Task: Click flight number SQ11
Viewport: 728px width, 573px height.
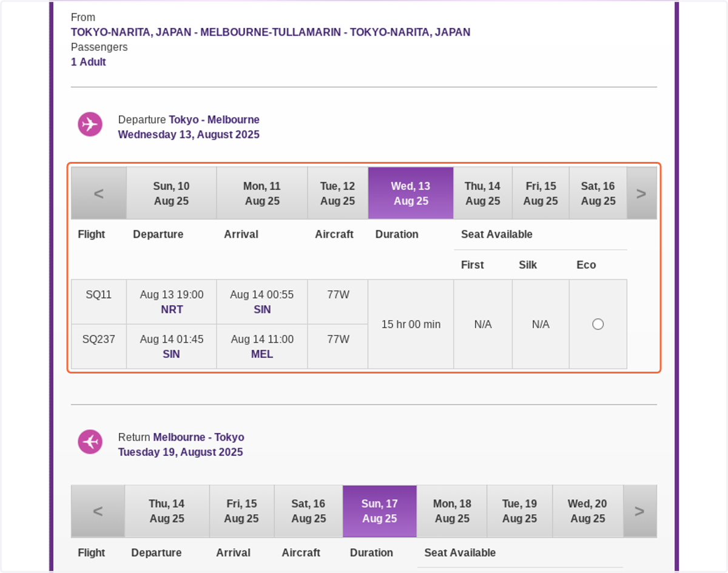Action: pos(99,295)
